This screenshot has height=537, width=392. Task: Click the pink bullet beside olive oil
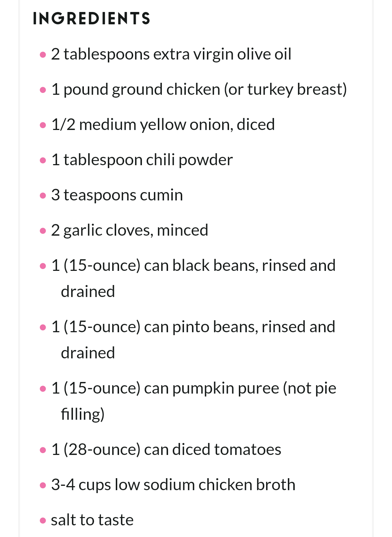[x=43, y=55]
